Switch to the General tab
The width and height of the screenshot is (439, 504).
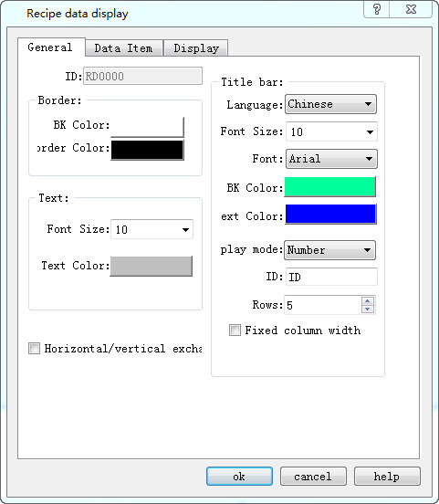(51, 47)
